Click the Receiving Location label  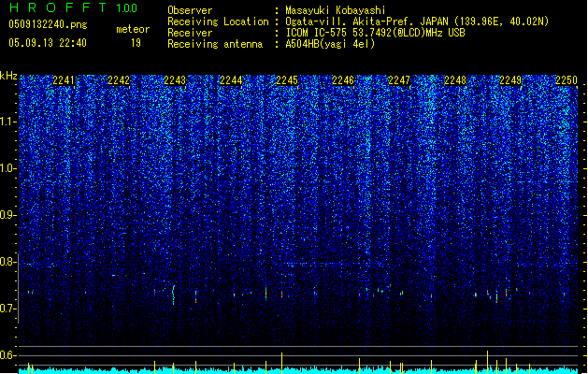coord(218,22)
